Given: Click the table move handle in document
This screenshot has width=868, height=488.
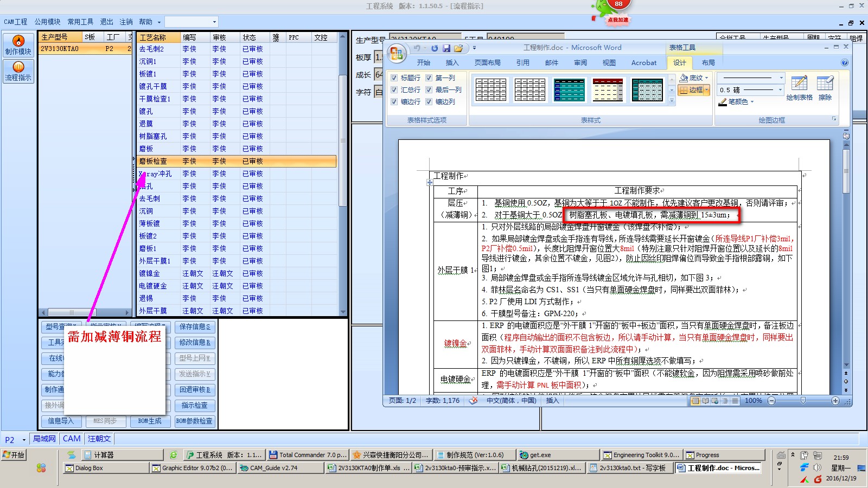Looking at the screenshot, I should pos(430,183).
